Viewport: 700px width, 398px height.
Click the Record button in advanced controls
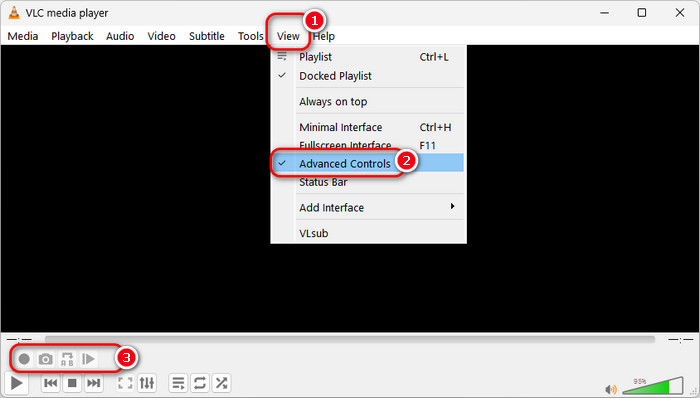24,359
